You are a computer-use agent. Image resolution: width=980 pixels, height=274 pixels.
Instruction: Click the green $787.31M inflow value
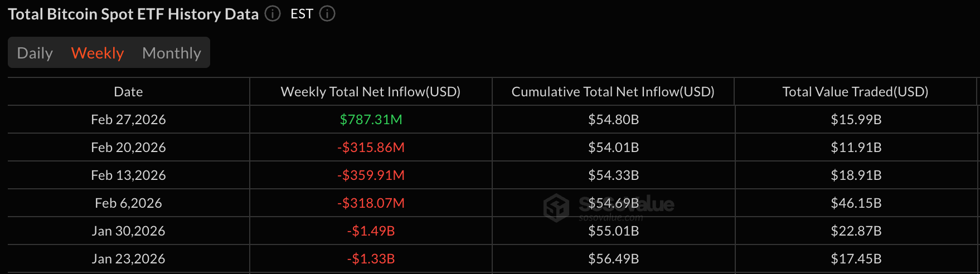pos(371,120)
